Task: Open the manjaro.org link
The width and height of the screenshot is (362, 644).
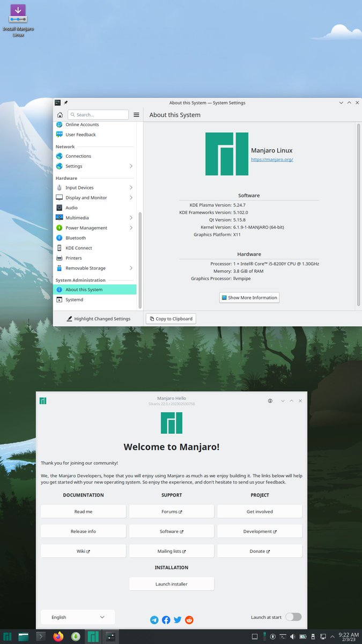Action: point(272,159)
